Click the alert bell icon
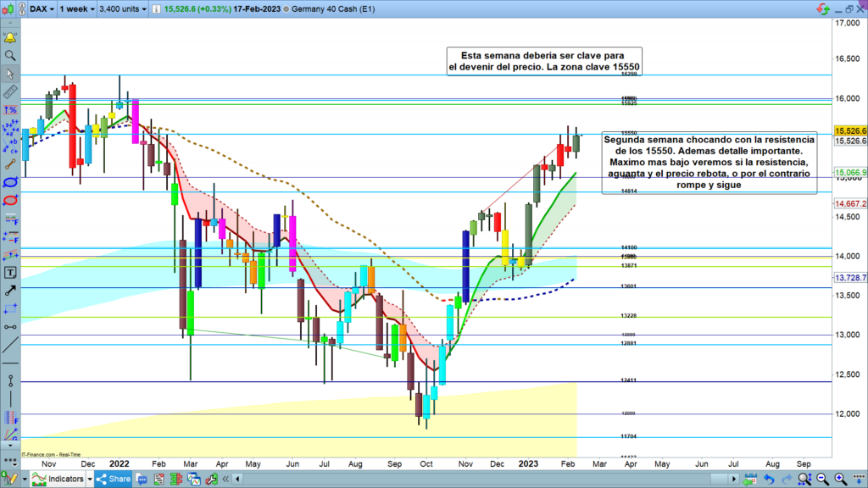This screenshot has height=488, width=868. tap(10, 38)
